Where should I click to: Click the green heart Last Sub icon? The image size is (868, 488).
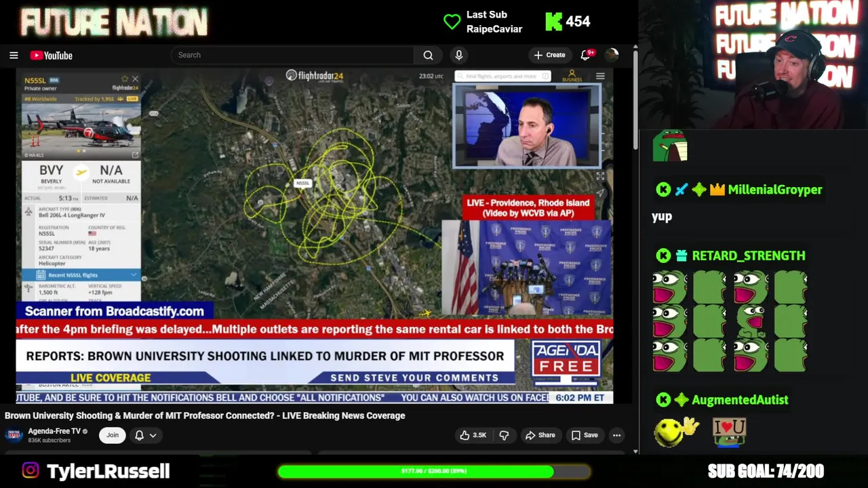click(x=452, y=22)
